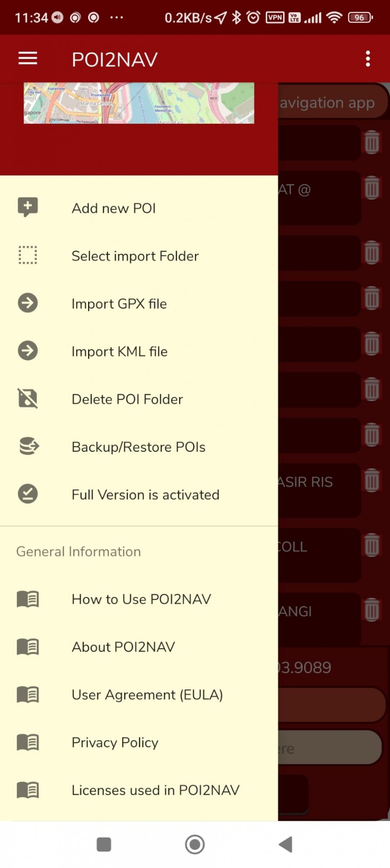Tap the trash icon beside the ANGI entry
The height and width of the screenshot is (868, 390).
(x=372, y=610)
